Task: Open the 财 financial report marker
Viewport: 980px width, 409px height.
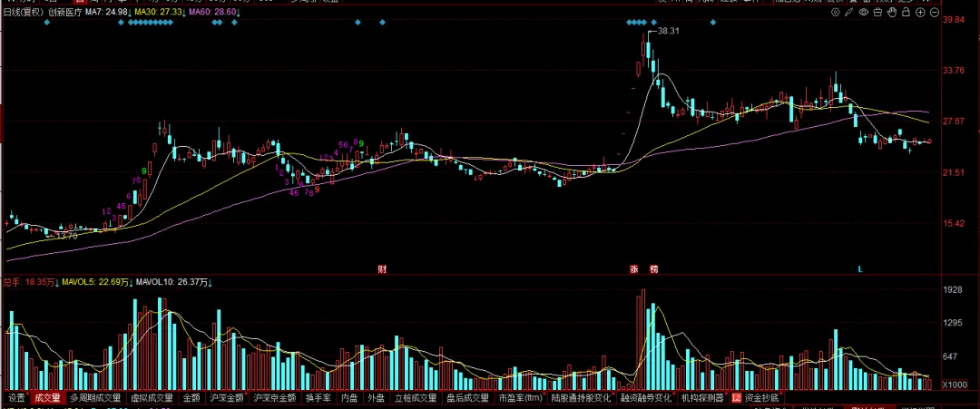Action: [x=382, y=269]
